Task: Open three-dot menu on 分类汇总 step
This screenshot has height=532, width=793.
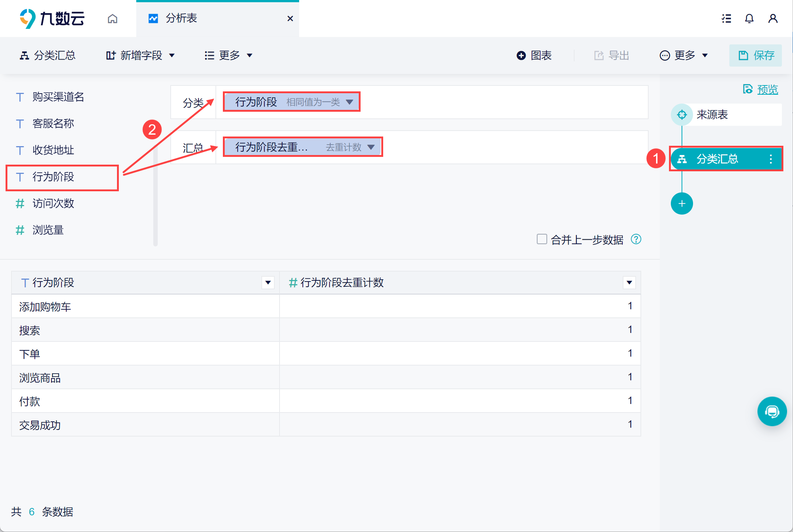Action: click(x=771, y=159)
